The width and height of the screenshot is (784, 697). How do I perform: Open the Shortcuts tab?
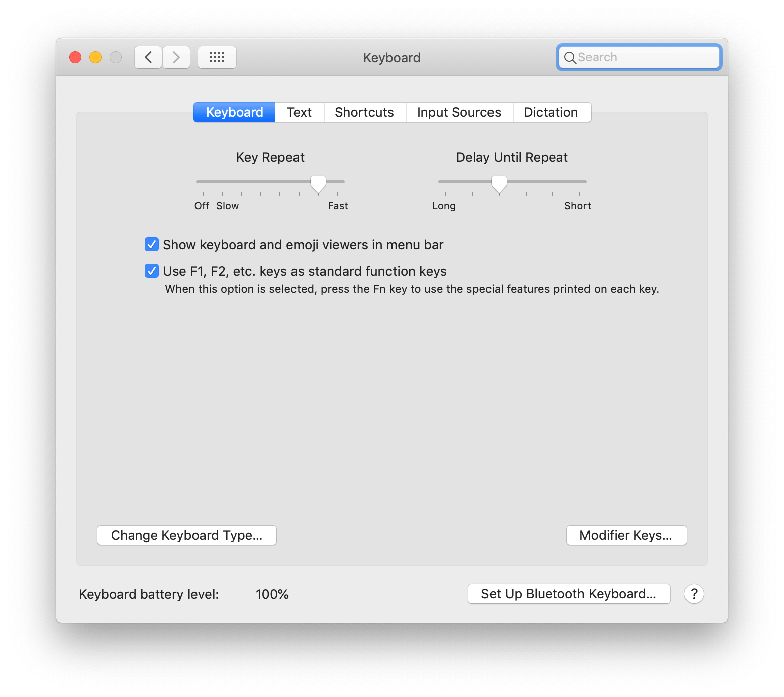pyautogui.click(x=364, y=112)
